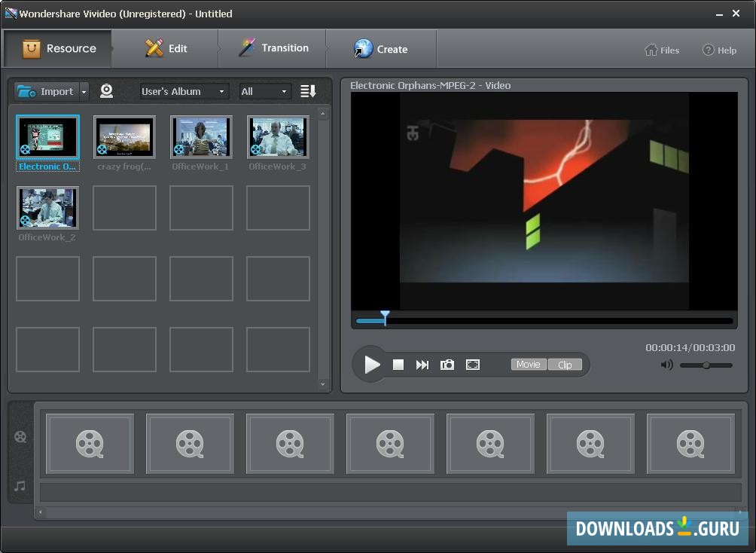Click the camera snapshot icon
The image size is (756, 553).
[447, 364]
